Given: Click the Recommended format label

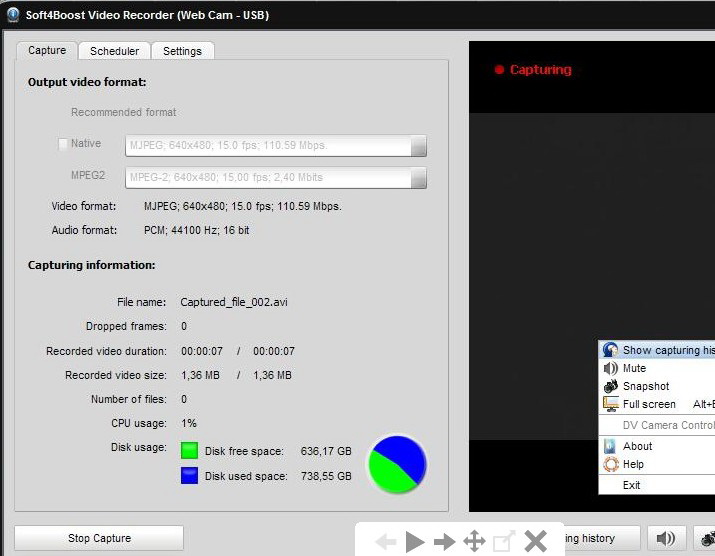Looking at the screenshot, I should click(124, 112).
